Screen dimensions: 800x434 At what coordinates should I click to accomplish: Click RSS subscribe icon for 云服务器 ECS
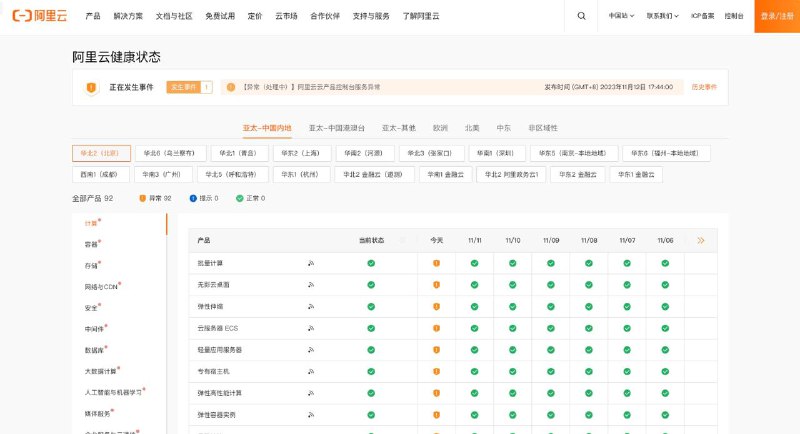[x=311, y=328]
